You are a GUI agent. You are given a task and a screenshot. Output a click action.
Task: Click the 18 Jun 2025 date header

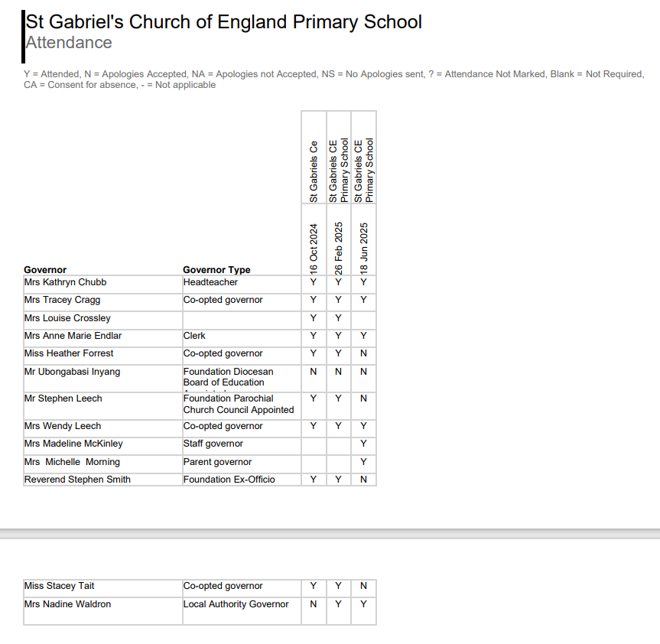pos(364,249)
